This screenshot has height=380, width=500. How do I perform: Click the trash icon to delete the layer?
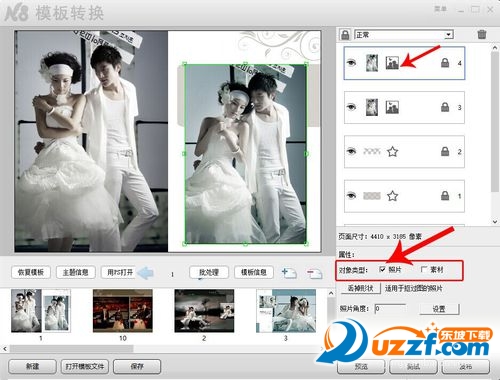(481, 34)
